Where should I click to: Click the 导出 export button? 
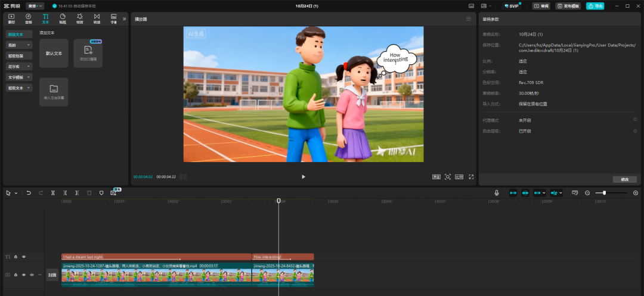coord(595,5)
